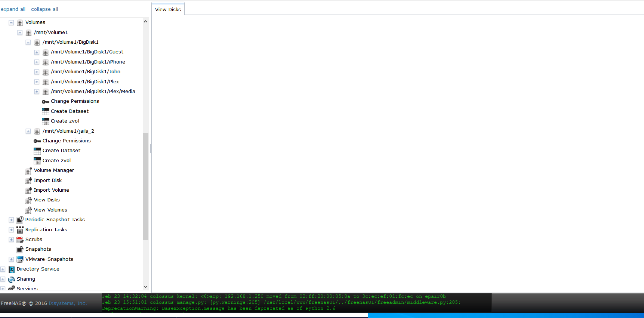
Task: Expand Replication Tasks node
Action: point(11,230)
